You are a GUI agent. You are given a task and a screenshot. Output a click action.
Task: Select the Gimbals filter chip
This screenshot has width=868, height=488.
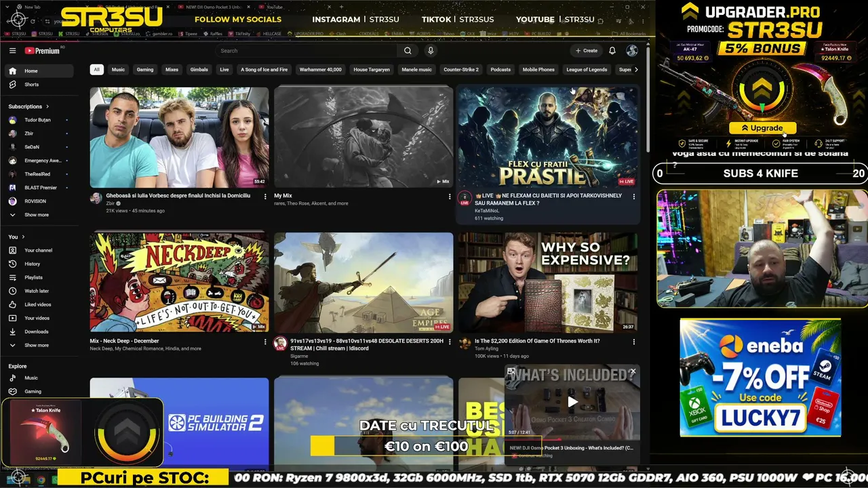coord(199,69)
